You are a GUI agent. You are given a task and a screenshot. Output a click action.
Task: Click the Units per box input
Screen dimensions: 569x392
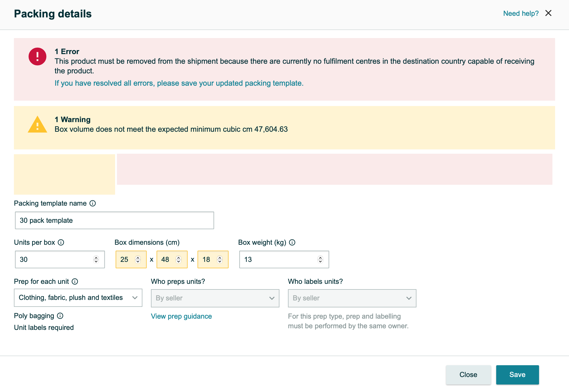pyautogui.click(x=60, y=259)
